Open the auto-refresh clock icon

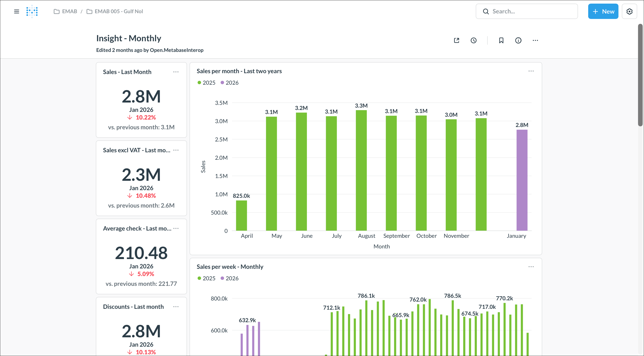473,40
